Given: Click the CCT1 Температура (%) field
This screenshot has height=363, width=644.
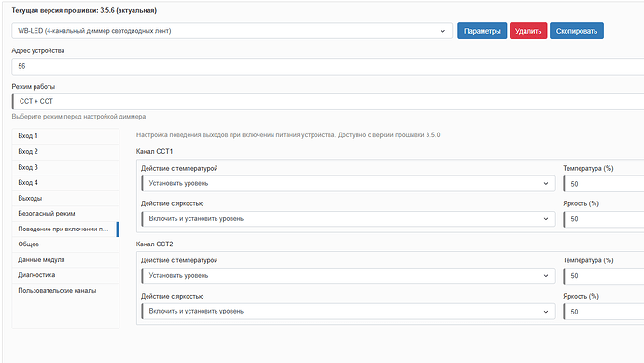Looking at the screenshot, I should pyautogui.click(x=604, y=184).
